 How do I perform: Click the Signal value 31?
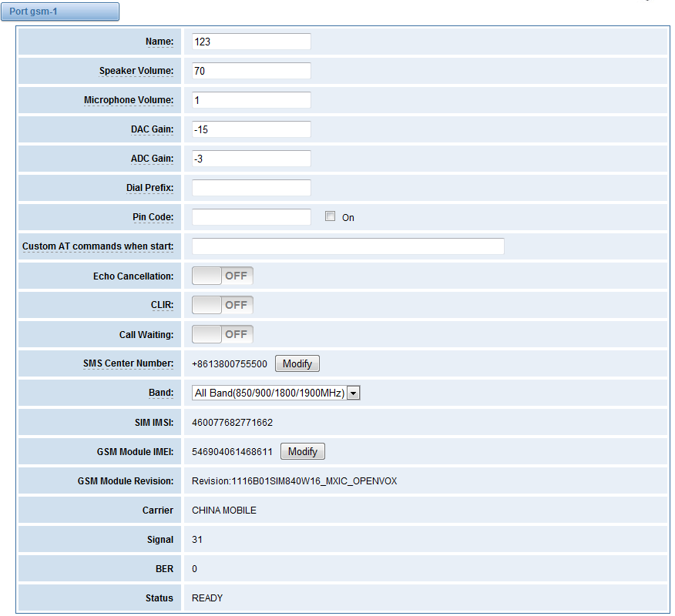(x=197, y=540)
